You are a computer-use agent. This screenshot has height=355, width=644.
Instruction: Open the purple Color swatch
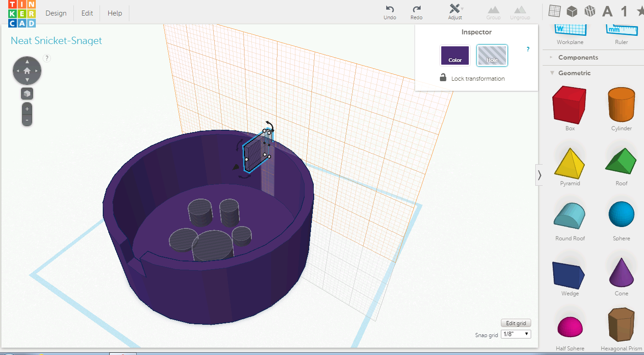pos(455,55)
